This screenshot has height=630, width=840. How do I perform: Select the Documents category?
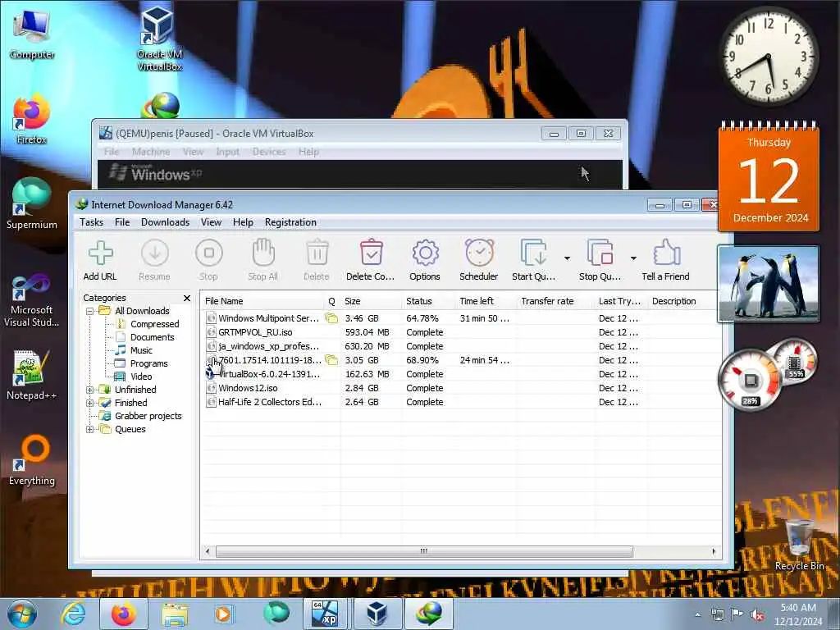pos(152,337)
